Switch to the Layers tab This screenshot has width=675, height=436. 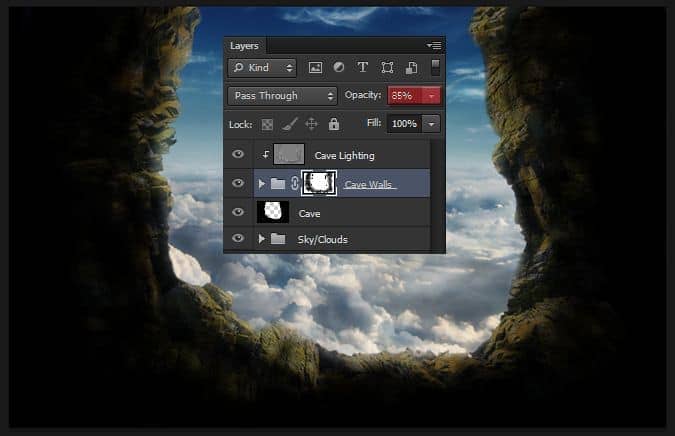click(x=244, y=46)
